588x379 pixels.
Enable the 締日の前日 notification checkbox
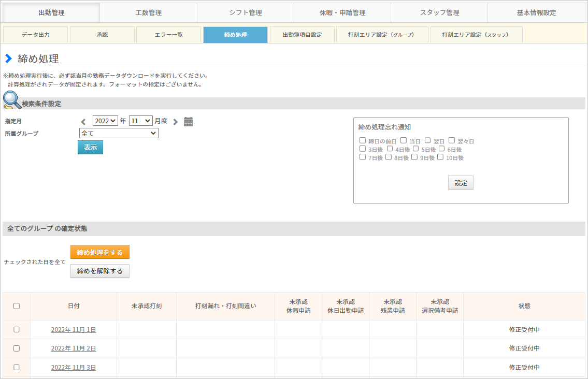pos(363,140)
